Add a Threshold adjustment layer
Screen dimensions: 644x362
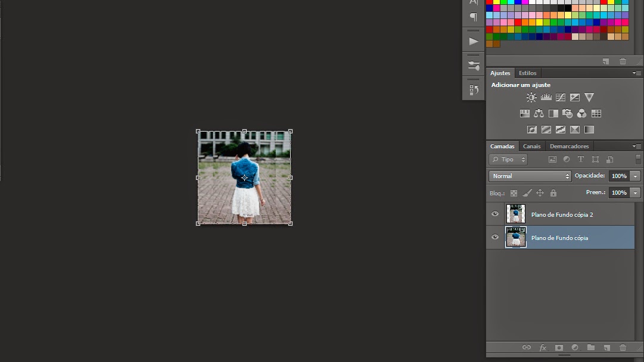[x=560, y=130]
